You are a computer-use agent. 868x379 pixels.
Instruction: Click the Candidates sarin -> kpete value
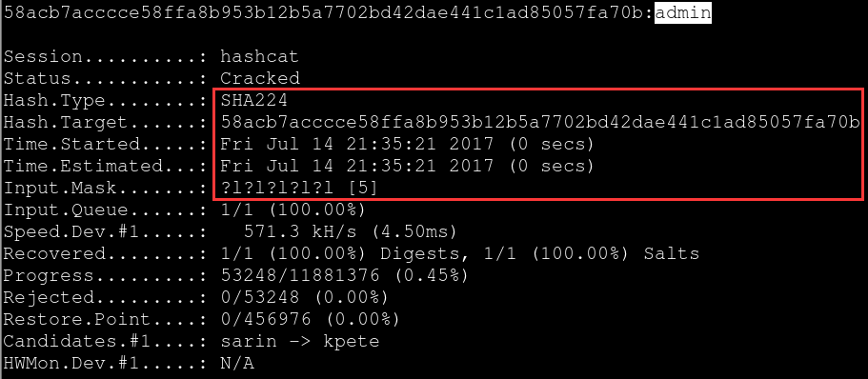pyautogui.click(x=299, y=341)
